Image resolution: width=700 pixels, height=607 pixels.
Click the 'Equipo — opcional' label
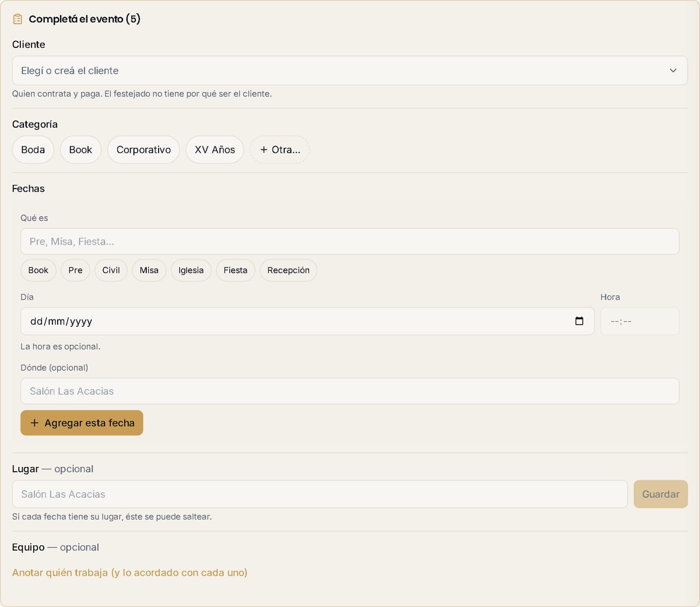(x=55, y=547)
